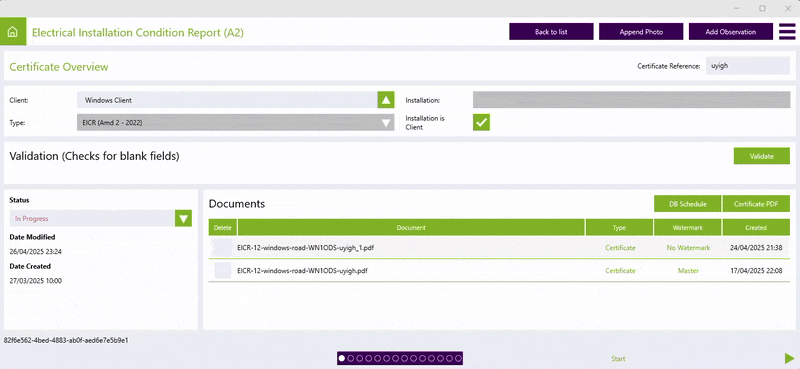Image resolution: width=800 pixels, height=369 pixels.
Task: Click Master watermark cell
Action: (688, 270)
